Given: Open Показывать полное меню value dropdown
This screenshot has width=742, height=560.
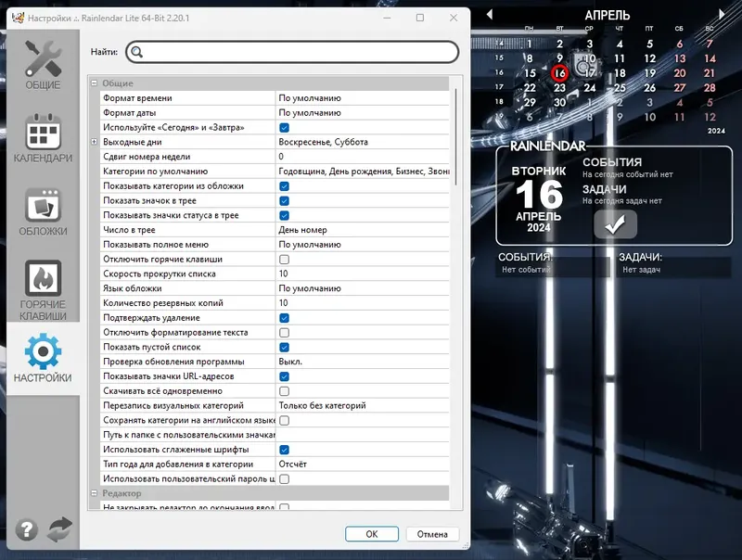Looking at the screenshot, I should (363, 245).
